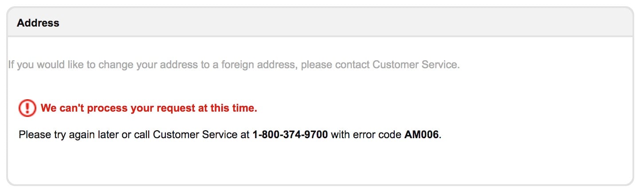The height and width of the screenshot is (194, 644).
Task: Click the phone number 1-800-374-9700
Action: pyautogui.click(x=290, y=134)
